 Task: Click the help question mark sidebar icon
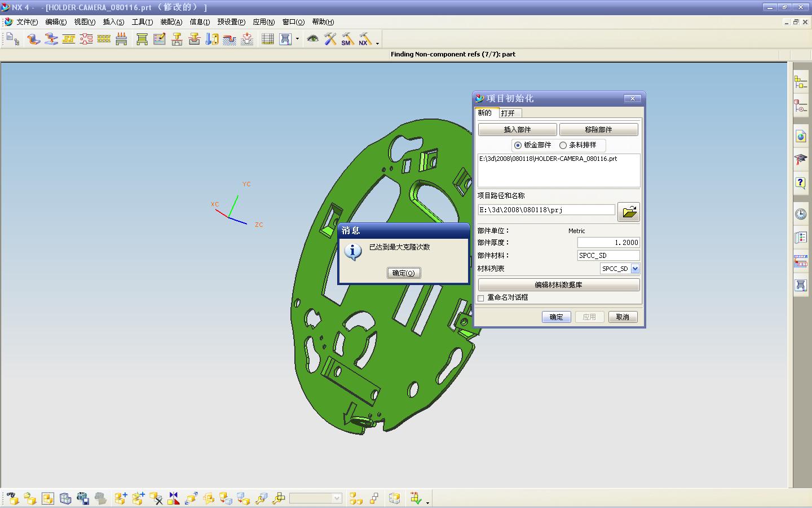(x=801, y=182)
